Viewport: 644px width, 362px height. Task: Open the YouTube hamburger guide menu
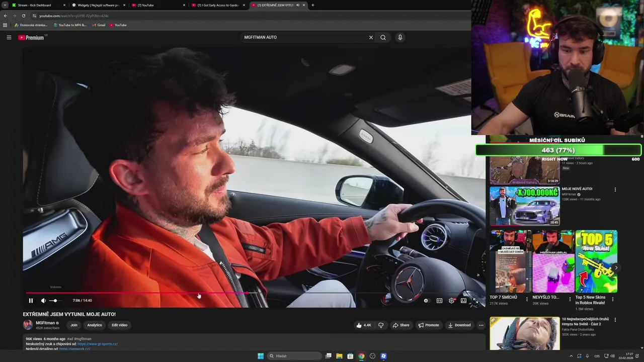pos(9,37)
